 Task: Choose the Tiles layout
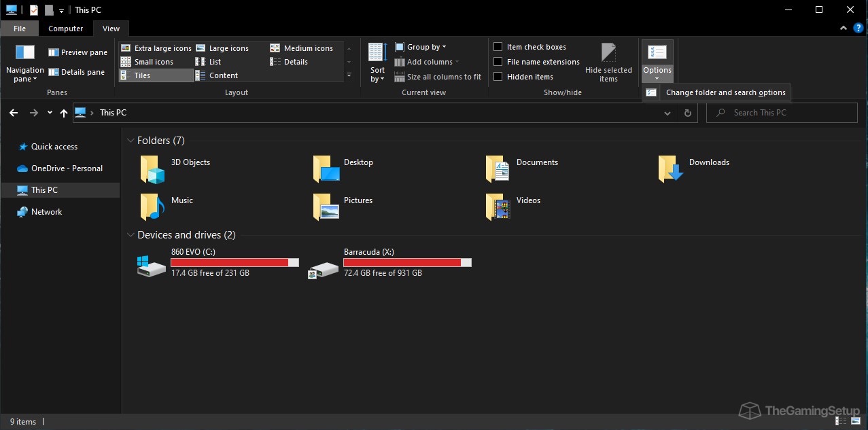(156, 75)
